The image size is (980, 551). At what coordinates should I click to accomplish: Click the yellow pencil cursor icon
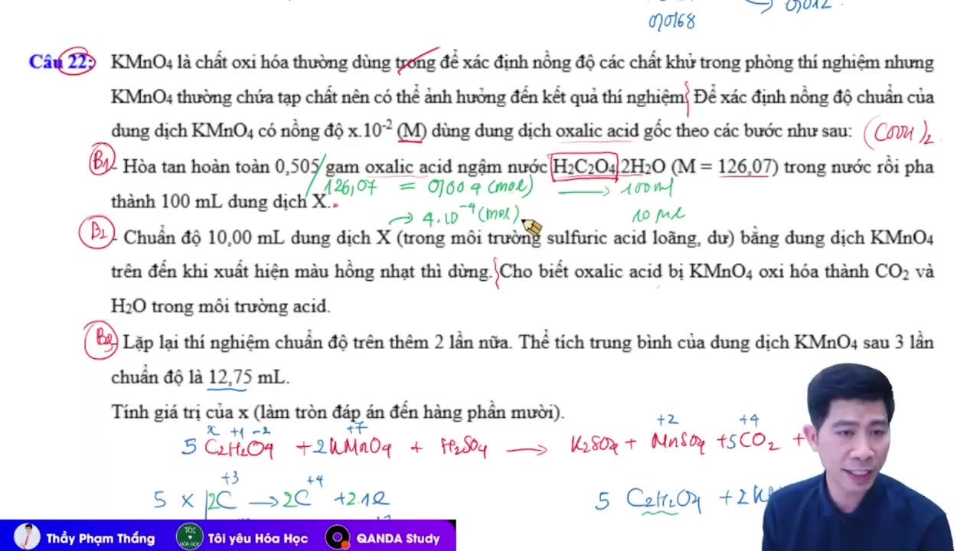(x=532, y=227)
